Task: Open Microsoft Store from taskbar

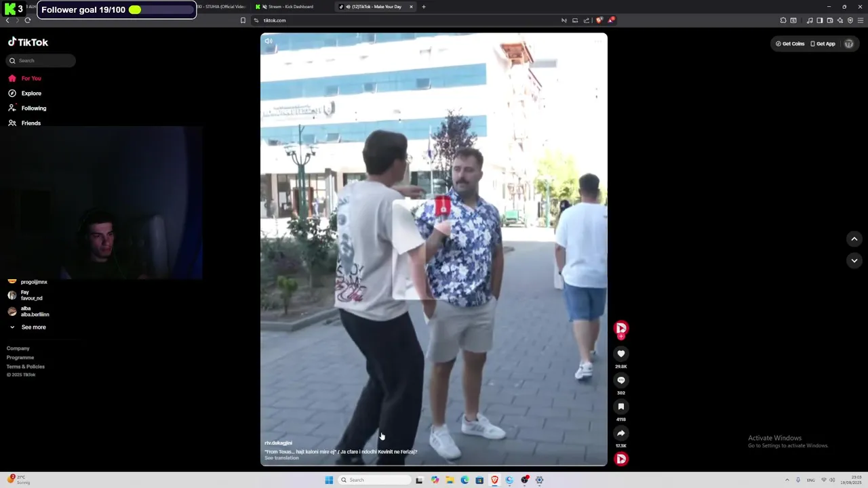Action: click(479, 480)
